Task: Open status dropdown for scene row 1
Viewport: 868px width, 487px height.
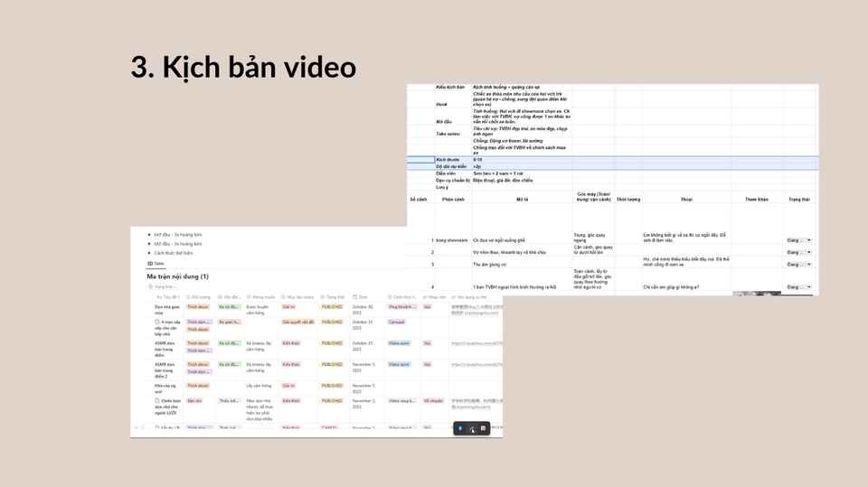Action: point(798,240)
